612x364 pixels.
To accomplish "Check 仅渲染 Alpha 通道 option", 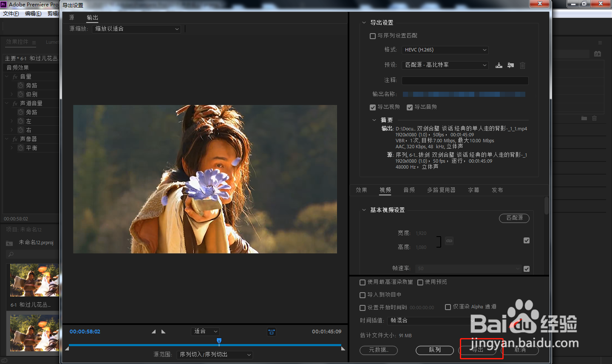I will 448,307.
